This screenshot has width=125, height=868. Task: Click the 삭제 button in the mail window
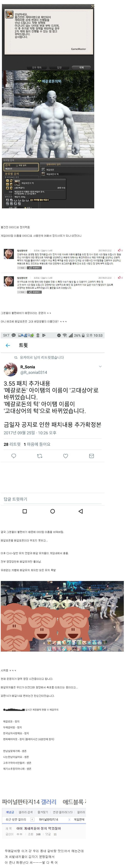pyautogui.click(x=81, y=67)
